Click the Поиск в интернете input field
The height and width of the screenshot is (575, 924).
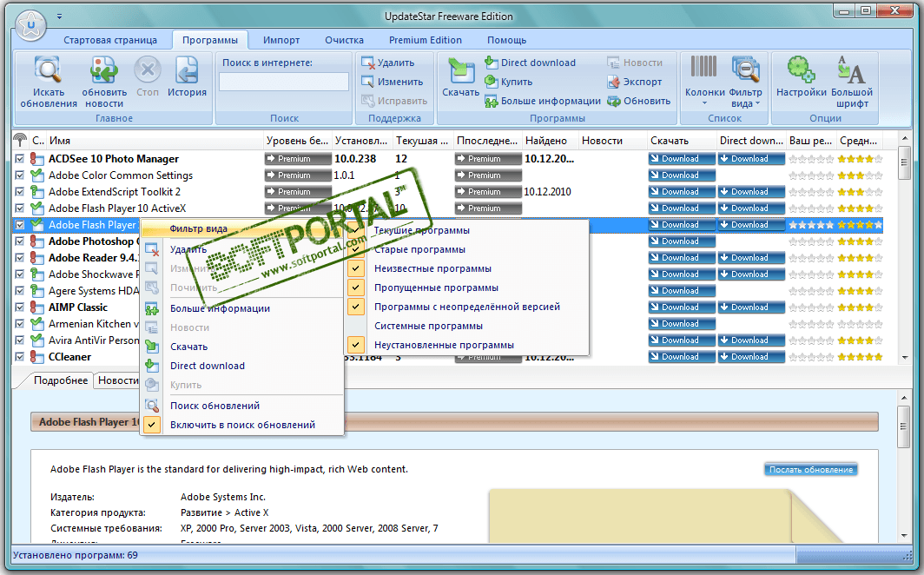(284, 82)
